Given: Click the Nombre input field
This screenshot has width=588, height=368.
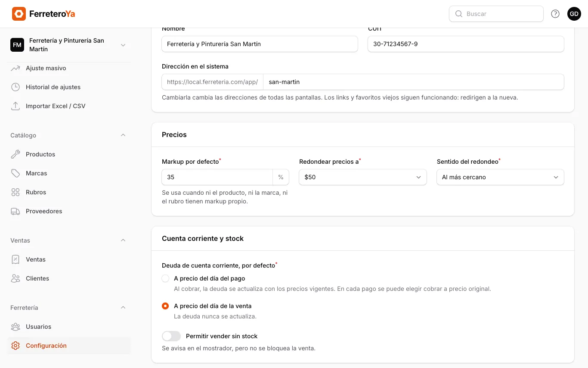Looking at the screenshot, I should pyautogui.click(x=260, y=44).
